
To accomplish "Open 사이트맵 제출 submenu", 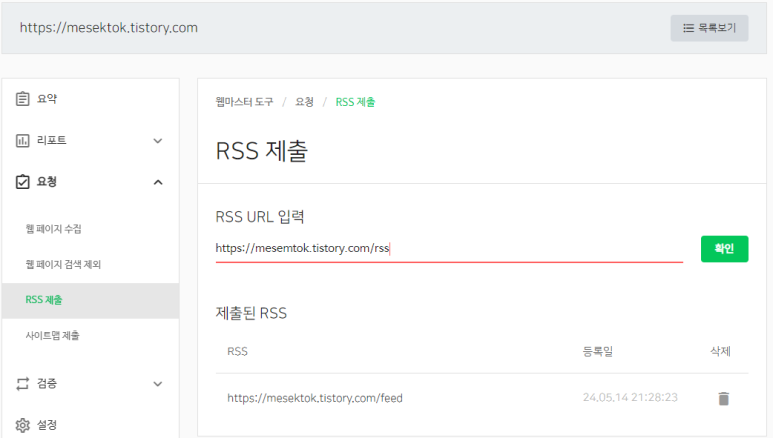I will point(52,335).
